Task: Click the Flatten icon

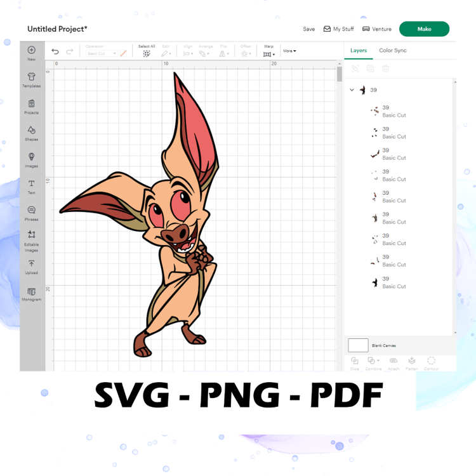Action: [412, 360]
